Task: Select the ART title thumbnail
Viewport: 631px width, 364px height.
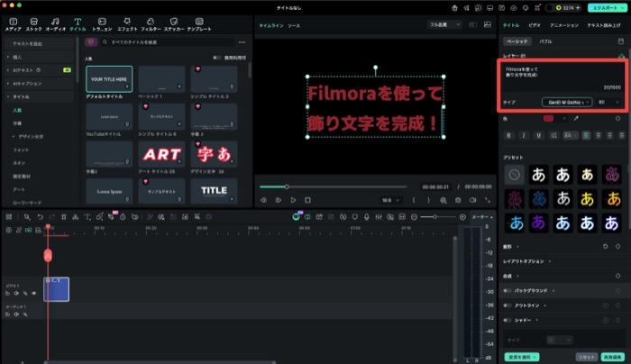Action: [161, 154]
